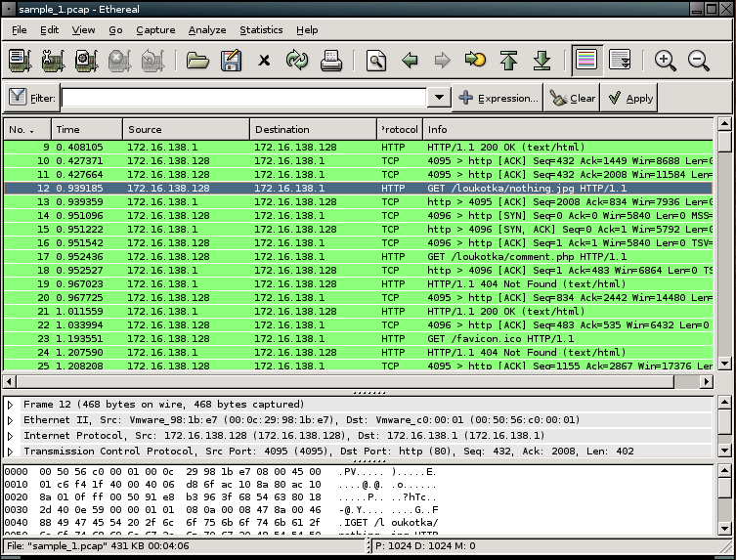Click the status bar file name text
Screen dimensions: 736x560
point(98,546)
